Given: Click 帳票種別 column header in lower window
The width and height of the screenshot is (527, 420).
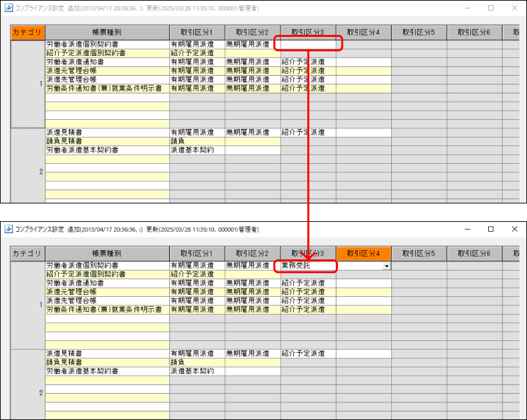Looking at the screenshot, I should [107, 253].
